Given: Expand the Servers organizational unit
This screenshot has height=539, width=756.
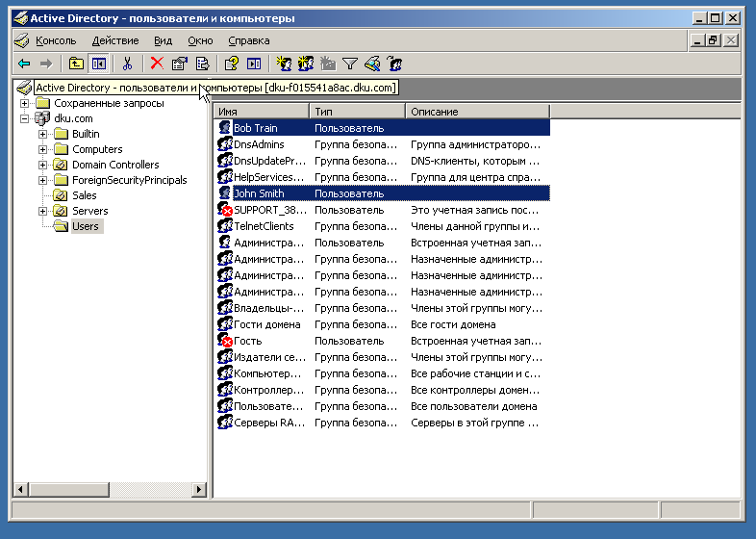Looking at the screenshot, I should (42, 212).
